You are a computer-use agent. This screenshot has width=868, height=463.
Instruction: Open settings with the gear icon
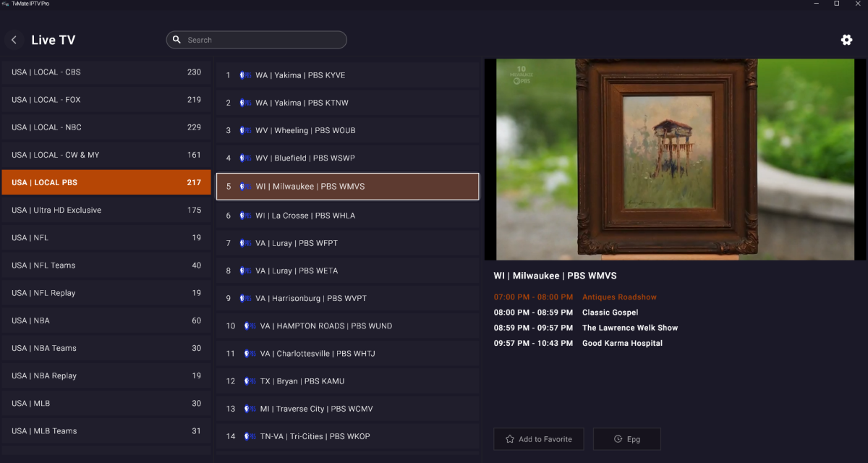pos(846,40)
